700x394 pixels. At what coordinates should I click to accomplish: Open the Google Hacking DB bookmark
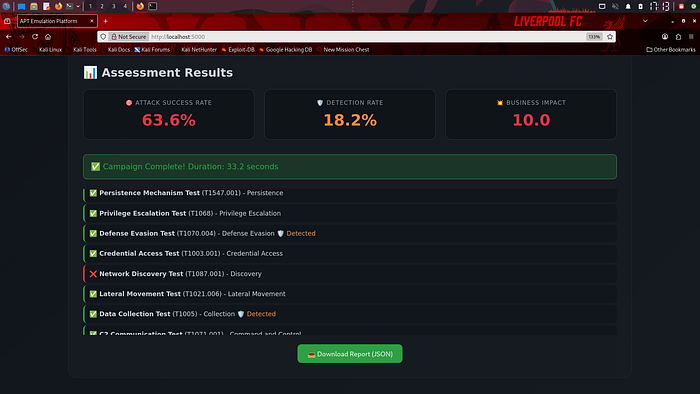tap(285, 50)
